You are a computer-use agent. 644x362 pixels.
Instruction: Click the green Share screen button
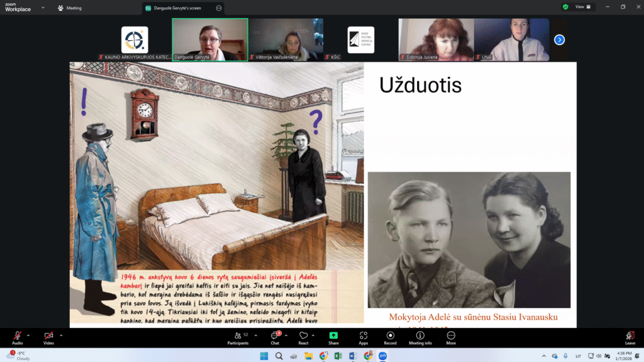click(x=333, y=337)
